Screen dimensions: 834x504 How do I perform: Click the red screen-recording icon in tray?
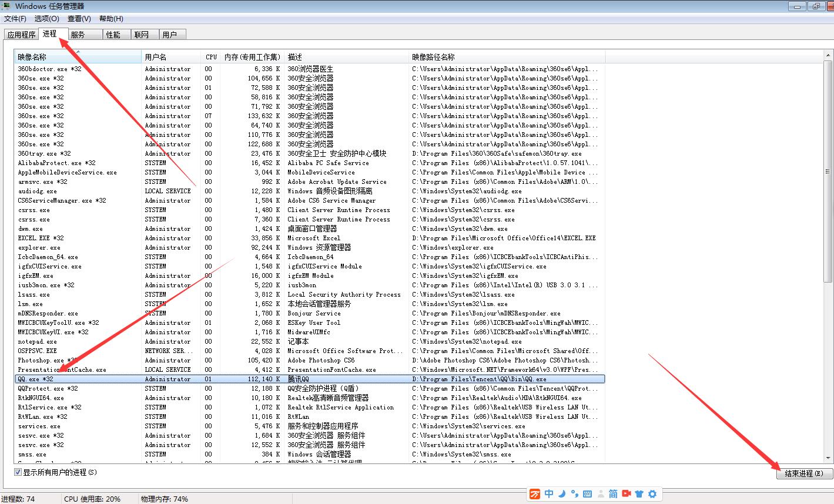coord(625,494)
